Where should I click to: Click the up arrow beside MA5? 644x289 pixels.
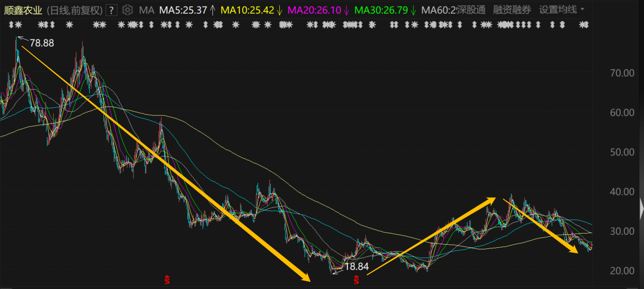(x=213, y=9)
